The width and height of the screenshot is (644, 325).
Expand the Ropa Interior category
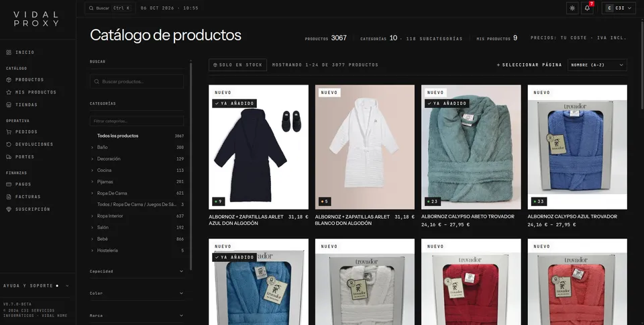[x=92, y=216]
